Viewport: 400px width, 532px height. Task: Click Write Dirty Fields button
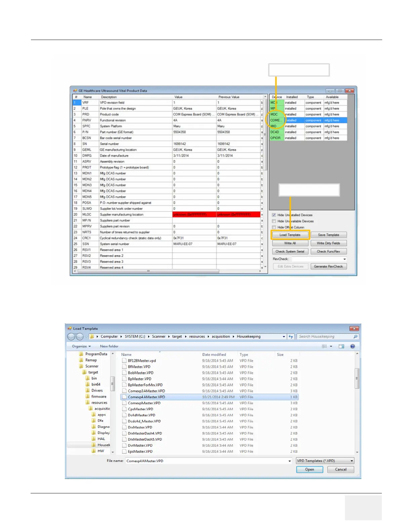tap(328, 243)
